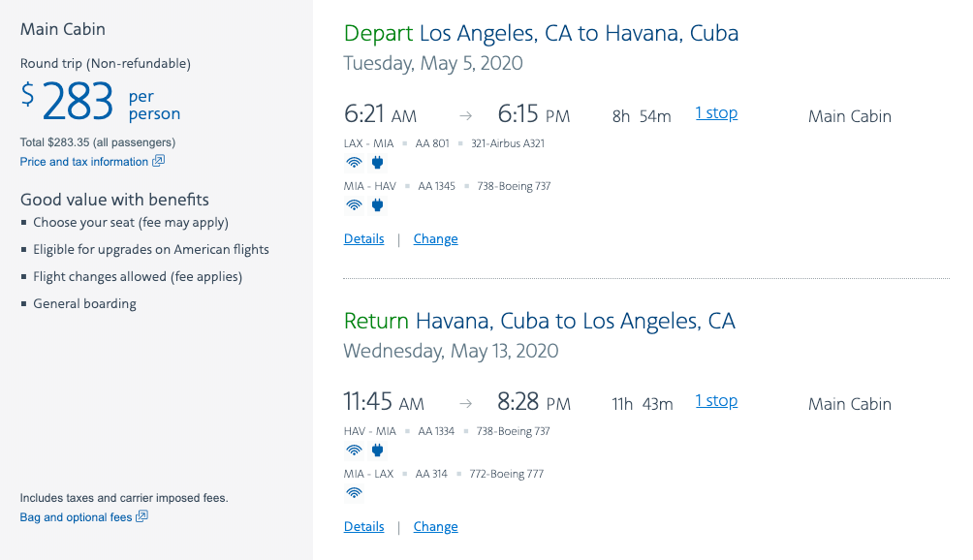Click the Return Havana to Los Angeles heading
Image resolution: width=973 pixels, height=560 pixels.
[539, 322]
